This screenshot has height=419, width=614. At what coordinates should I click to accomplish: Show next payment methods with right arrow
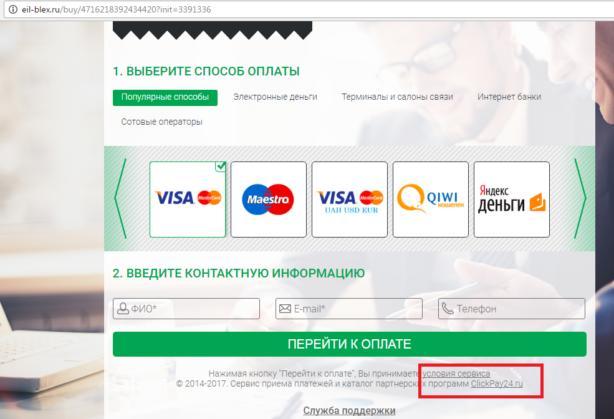[x=580, y=199]
